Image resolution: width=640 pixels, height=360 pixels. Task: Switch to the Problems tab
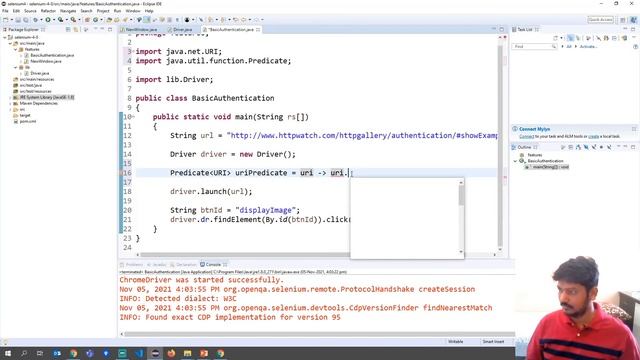pyautogui.click(x=131, y=264)
